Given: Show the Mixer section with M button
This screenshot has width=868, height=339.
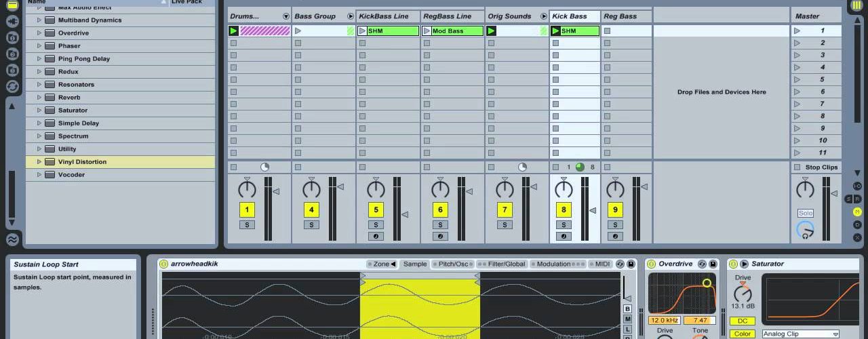Looking at the screenshot, I should coord(857,212).
